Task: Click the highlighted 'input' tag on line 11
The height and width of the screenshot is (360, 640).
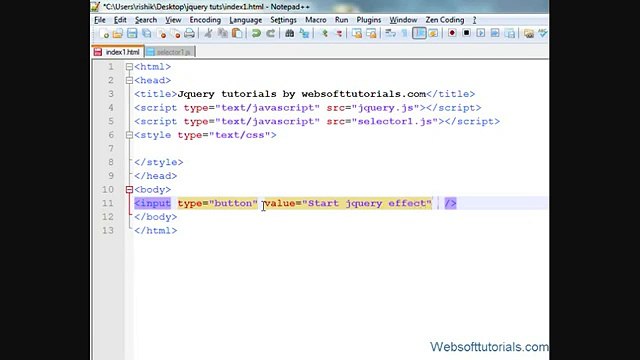Action: [x=153, y=203]
